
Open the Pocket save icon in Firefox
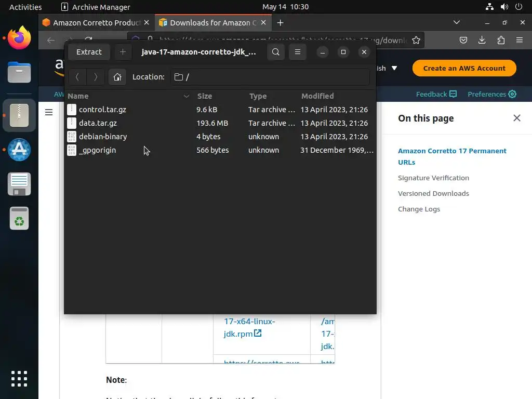pyautogui.click(x=463, y=41)
